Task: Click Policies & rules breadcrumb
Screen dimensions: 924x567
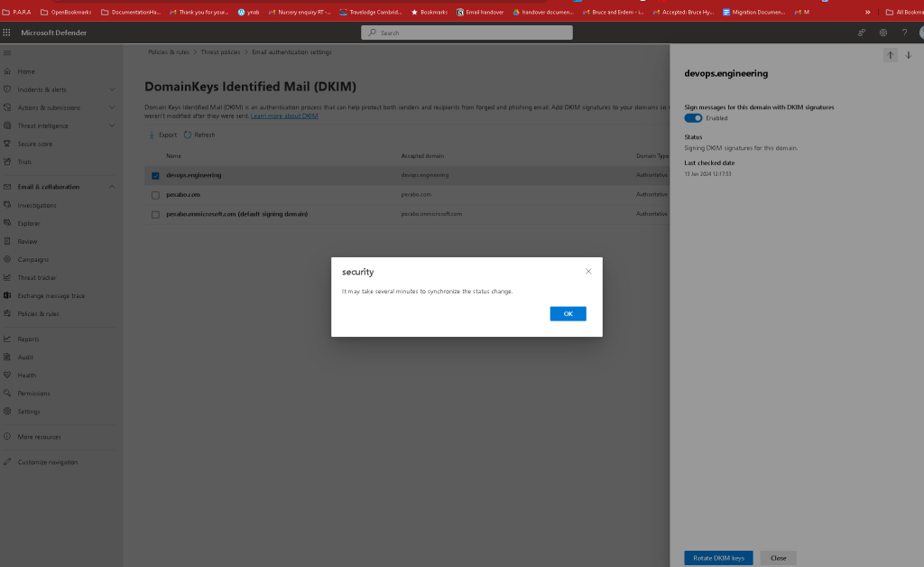Action: pos(169,51)
